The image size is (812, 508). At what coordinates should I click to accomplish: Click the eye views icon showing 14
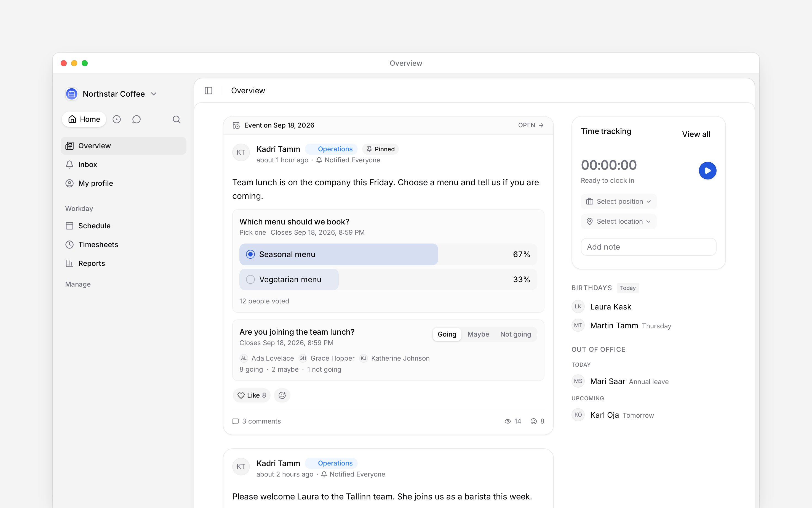508,421
